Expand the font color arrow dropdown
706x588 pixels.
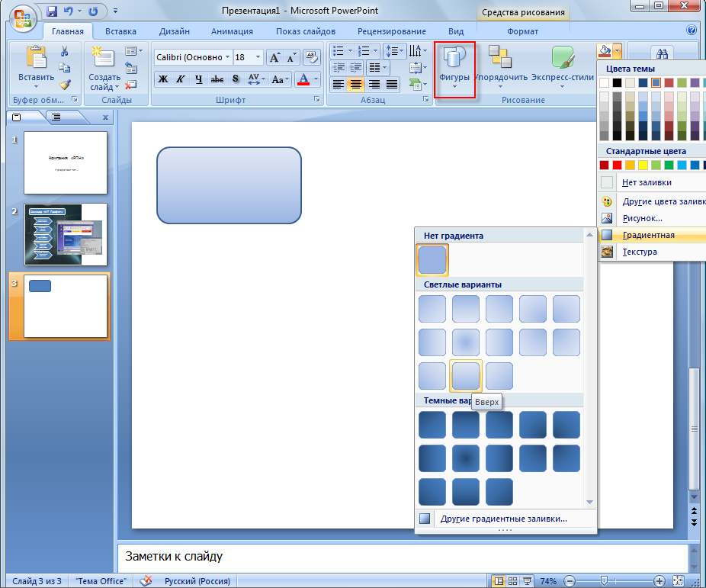(316, 79)
